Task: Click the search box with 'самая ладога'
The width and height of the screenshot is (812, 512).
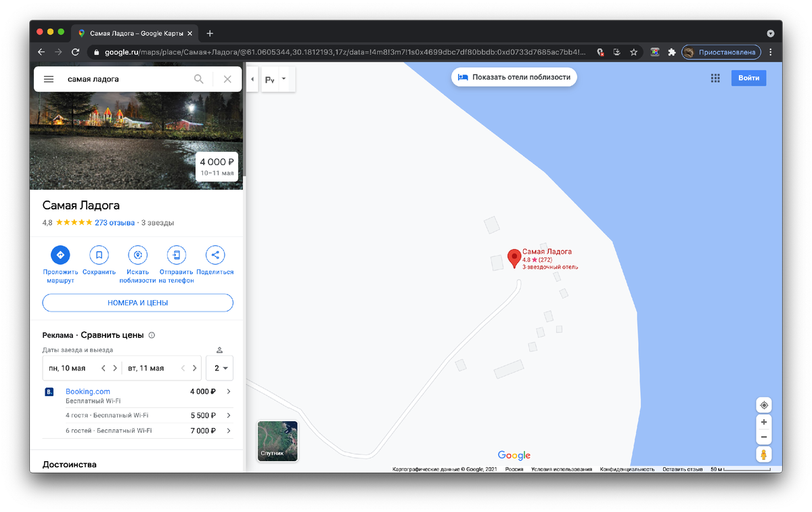Action: point(125,79)
